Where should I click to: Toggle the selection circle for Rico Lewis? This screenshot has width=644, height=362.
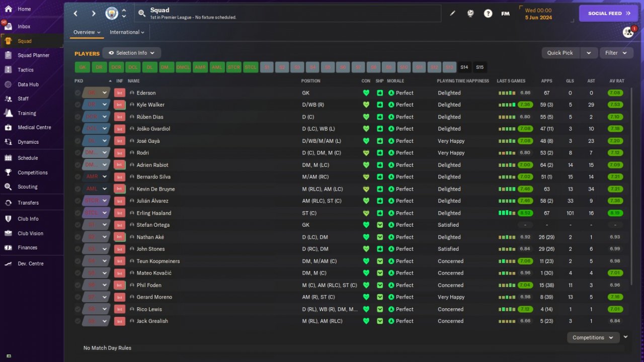[x=77, y=309]
